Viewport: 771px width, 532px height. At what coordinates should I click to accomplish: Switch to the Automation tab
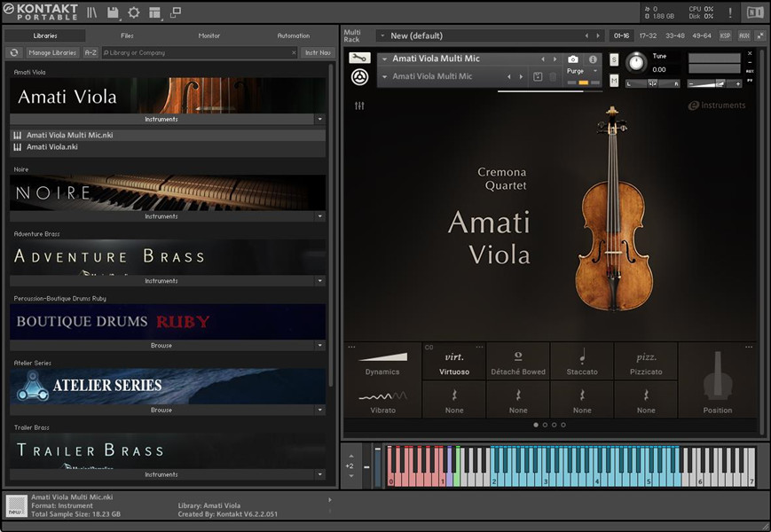[x=293, y=35]
